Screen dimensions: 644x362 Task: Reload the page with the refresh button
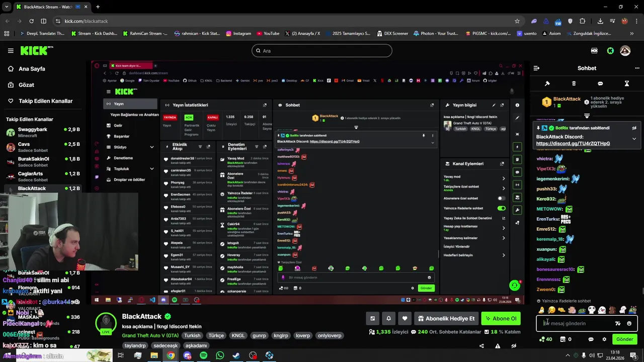coord(31,21)
